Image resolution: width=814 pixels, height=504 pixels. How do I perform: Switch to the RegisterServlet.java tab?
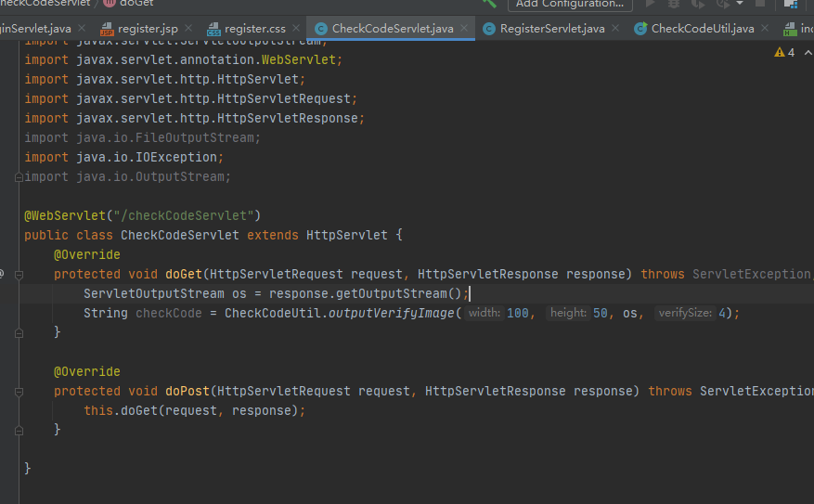click(x=552, y=29)
